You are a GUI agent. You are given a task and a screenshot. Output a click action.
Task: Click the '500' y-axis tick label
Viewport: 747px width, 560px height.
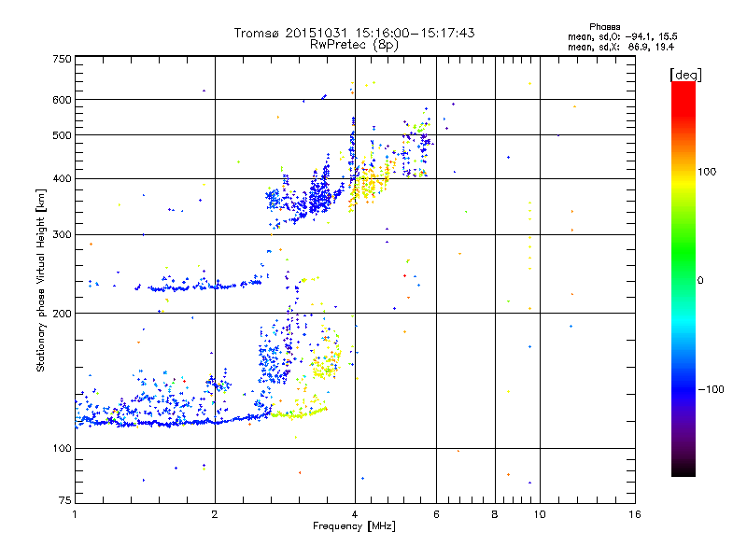[62, 135]
